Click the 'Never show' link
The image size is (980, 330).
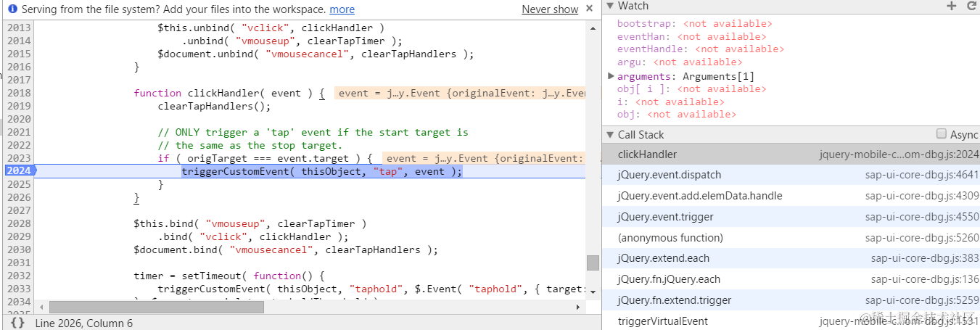pos(550,9)
